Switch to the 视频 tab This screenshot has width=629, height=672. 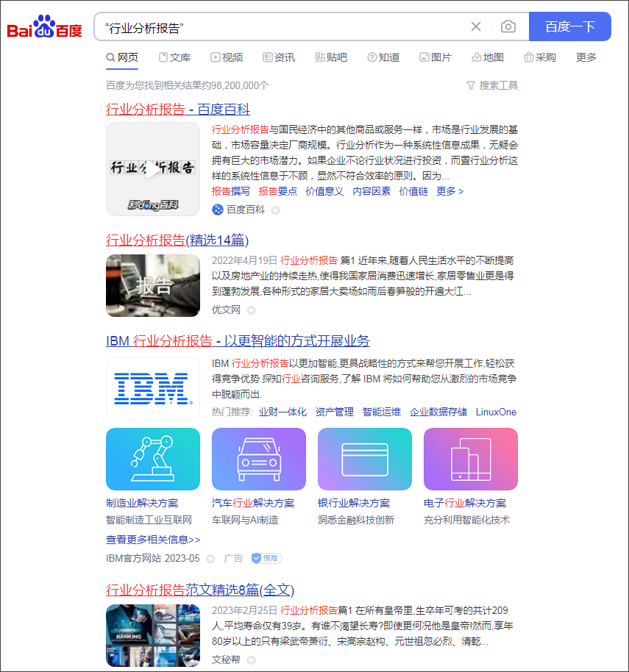(x=227, y=57)
